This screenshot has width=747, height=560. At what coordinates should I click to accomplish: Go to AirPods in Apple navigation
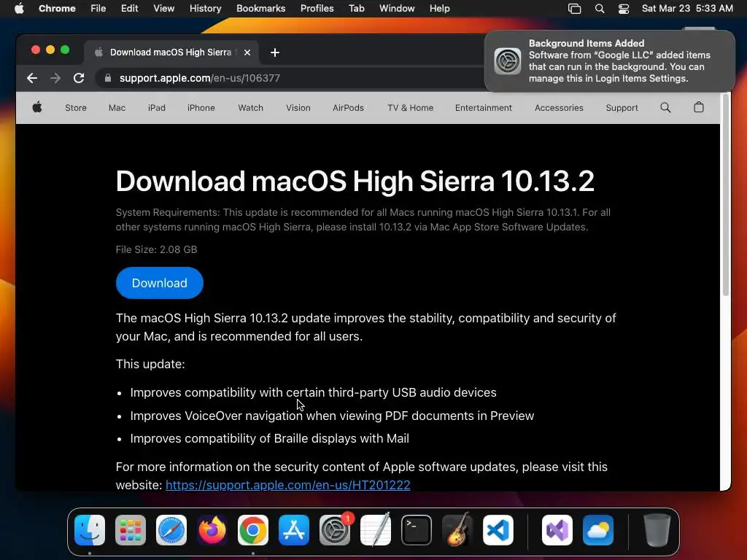(x=348, y=108)
